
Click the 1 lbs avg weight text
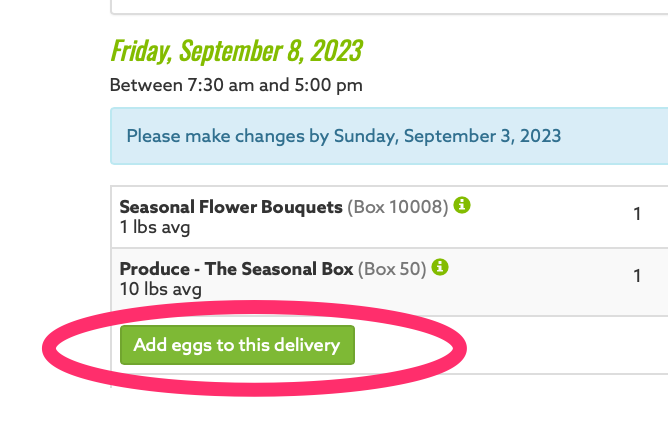click(154, 227)
